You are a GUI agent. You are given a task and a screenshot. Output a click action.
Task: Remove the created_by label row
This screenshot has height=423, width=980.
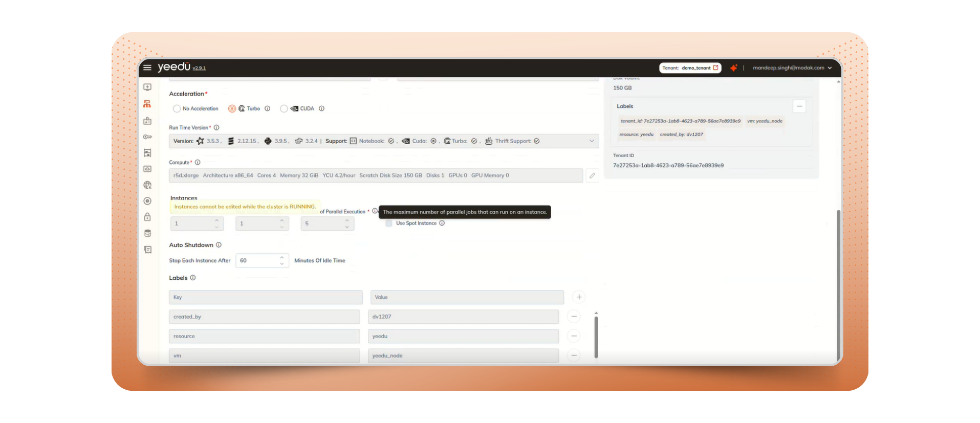click(574, 317)
